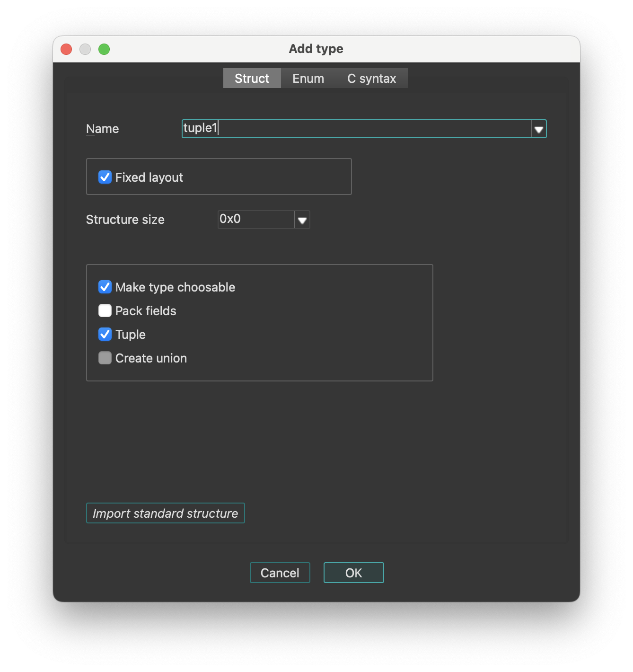
Task: Expand the Name history dropdown arrow
Action: 538,129
